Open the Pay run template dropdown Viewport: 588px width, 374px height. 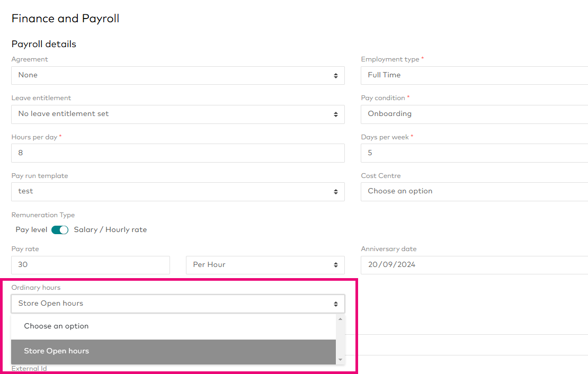(177, 191)
